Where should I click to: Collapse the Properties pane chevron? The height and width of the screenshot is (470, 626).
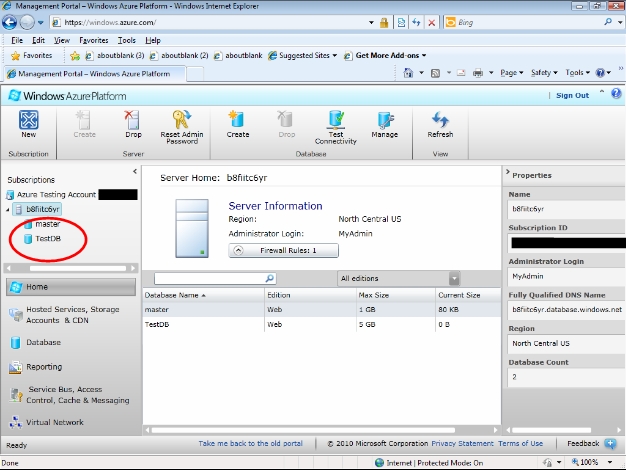pyautogui.click(x=508, y=172)
